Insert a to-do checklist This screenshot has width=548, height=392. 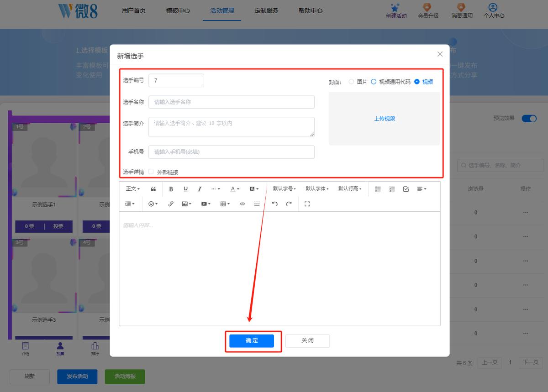click(406, 189)
